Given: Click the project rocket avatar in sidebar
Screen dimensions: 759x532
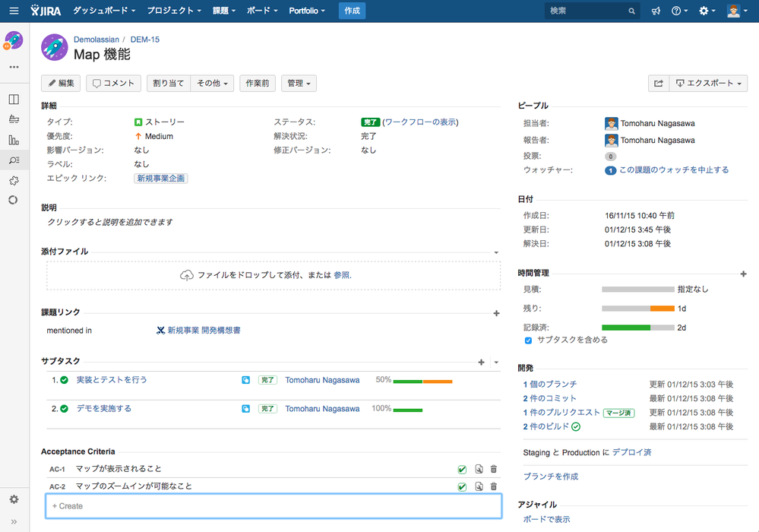Looking at the screenshot, I should click(14, 41).
